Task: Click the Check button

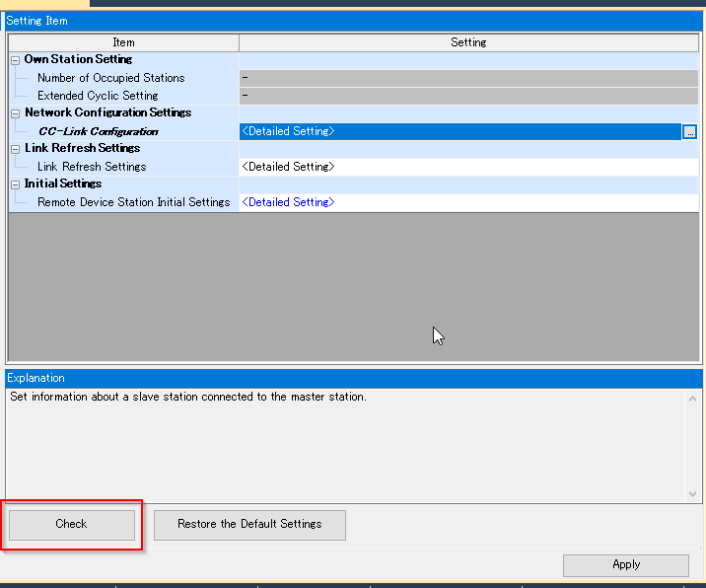Action: pyautogui.click(x=72, y=525)
